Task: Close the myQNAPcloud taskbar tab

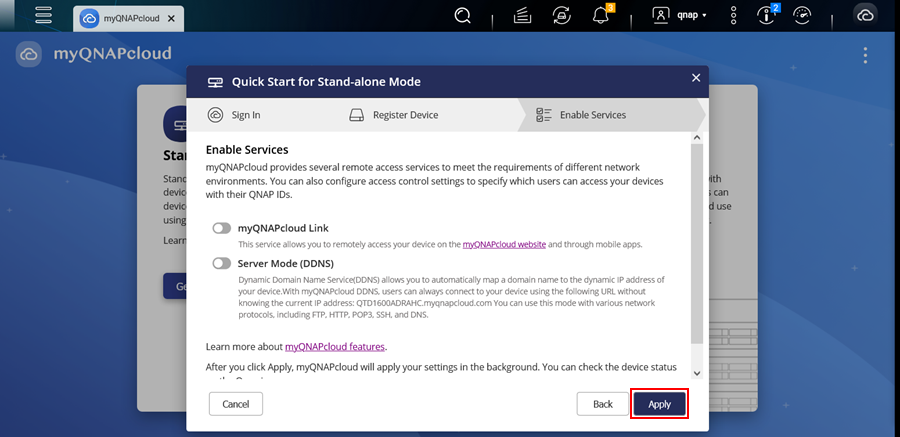Action: pos(171,18)
